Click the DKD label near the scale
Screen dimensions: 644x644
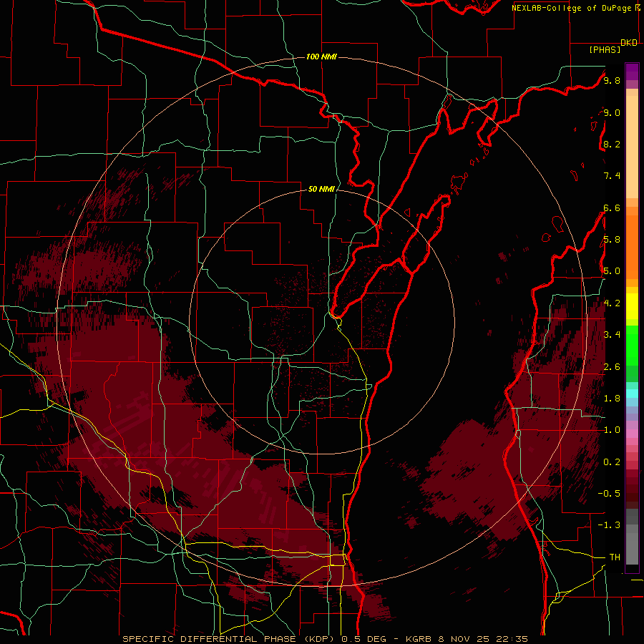(629, 43)
